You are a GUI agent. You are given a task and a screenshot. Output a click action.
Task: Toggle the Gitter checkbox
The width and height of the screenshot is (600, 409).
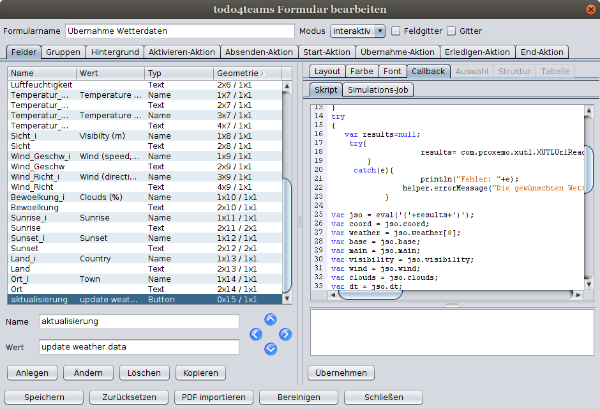[452, 31]
